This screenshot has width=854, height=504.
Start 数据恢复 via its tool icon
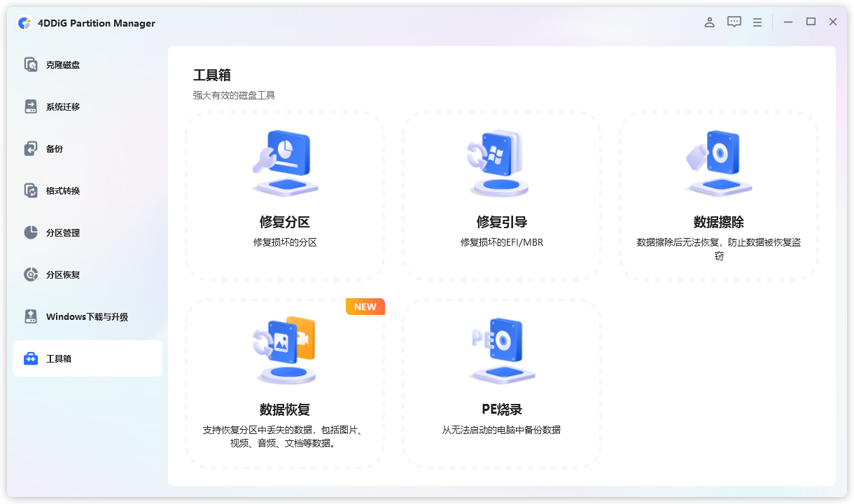point(285,350)
